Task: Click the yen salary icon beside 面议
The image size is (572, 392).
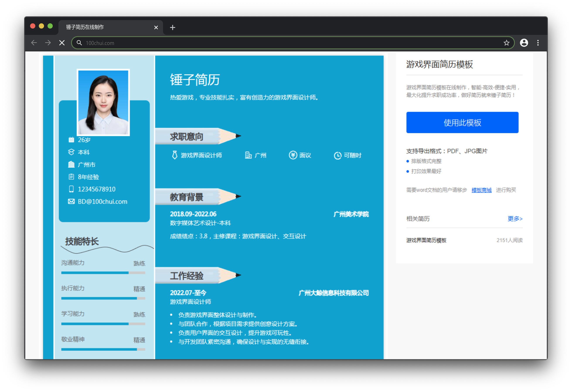Action: coord(293,155)
